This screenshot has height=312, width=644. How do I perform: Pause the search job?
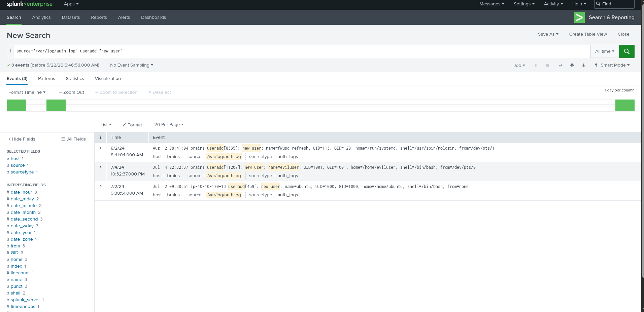coord(536,65)
